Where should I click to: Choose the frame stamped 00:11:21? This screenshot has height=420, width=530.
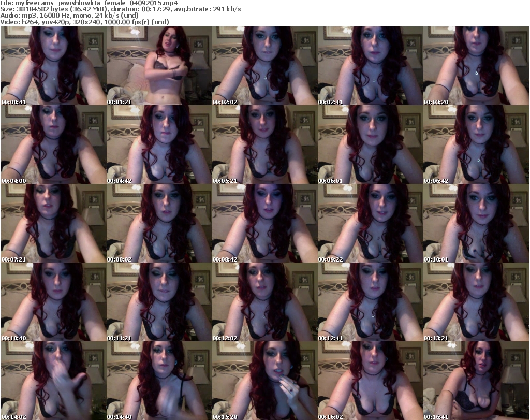coord(159,302)
